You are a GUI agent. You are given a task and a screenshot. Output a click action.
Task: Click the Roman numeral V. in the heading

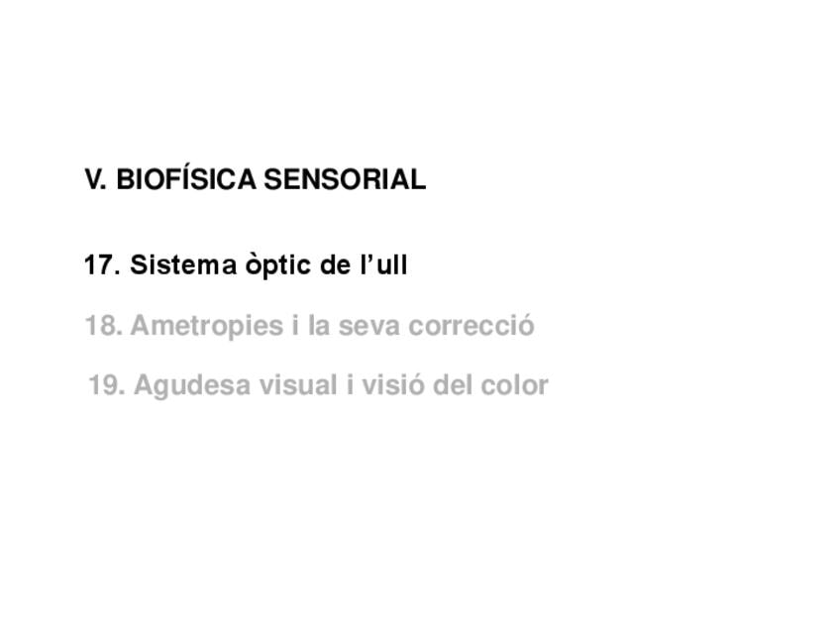[x=95, y=179]
